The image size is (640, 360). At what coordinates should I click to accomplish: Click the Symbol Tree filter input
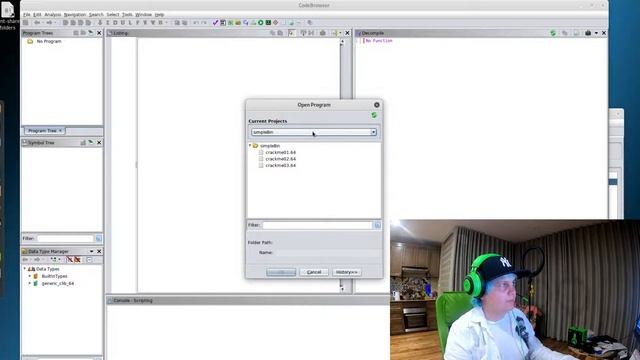[x=65, y=238]
